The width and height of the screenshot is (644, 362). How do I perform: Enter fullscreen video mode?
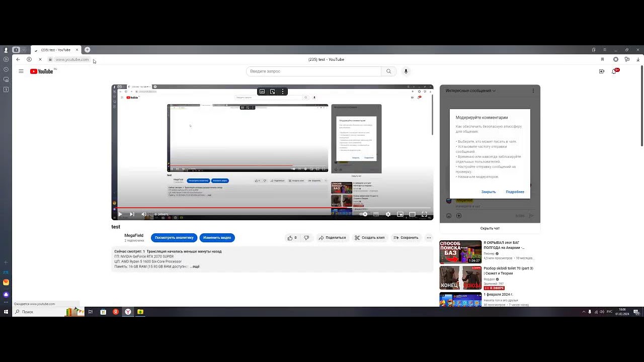click(424, 214)
